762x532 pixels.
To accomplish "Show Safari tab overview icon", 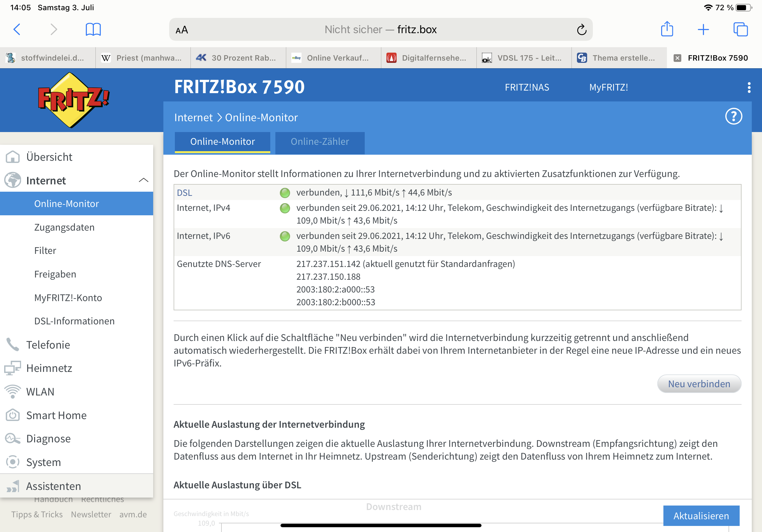I will pyautogui.click(x=740, y=30).
